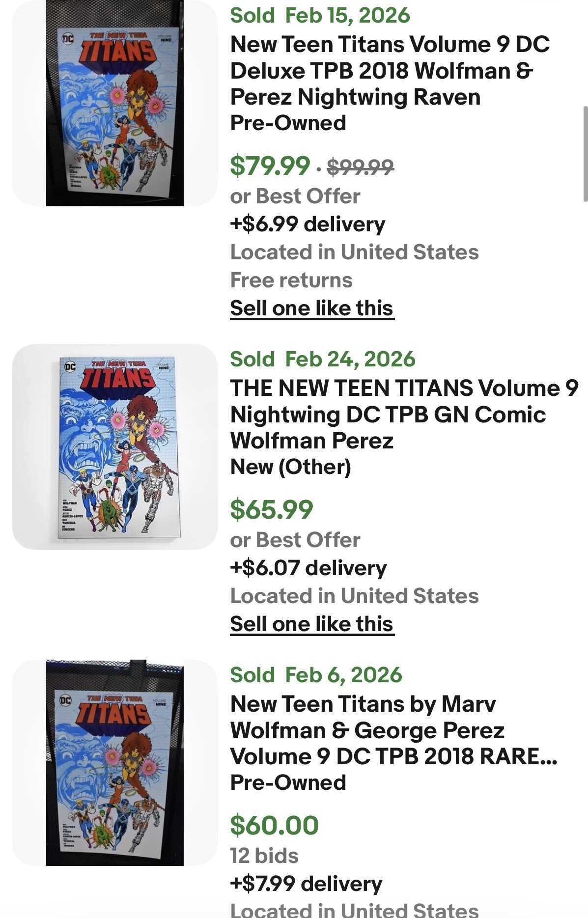Tap "Sold Feb 6, 2026" label
The width and height of the screenshot is (588, 918).
pyautogui.click(x=316, y=675)
